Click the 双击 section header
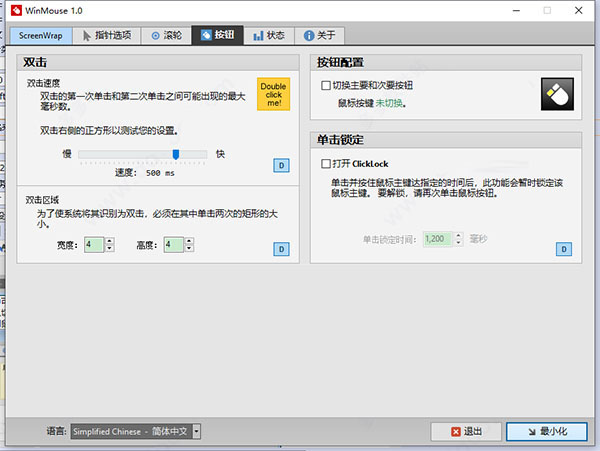This screenshot has width=600, height=451. (x=158, y=62)
